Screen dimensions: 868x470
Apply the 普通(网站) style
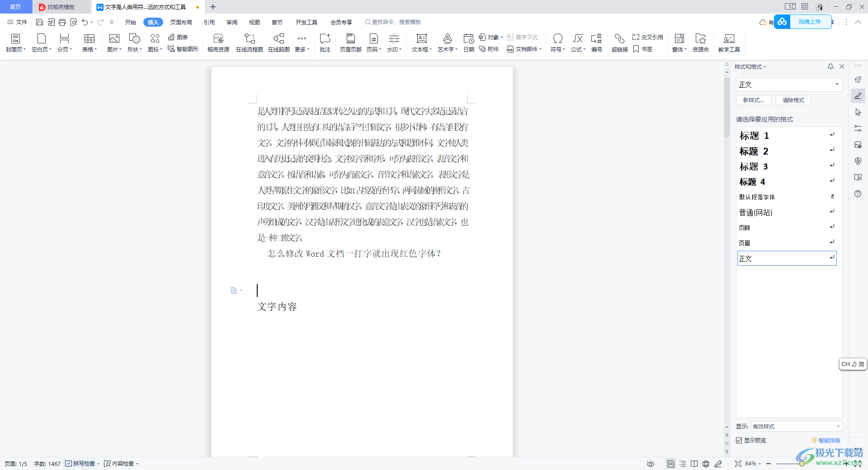[787, 212]
